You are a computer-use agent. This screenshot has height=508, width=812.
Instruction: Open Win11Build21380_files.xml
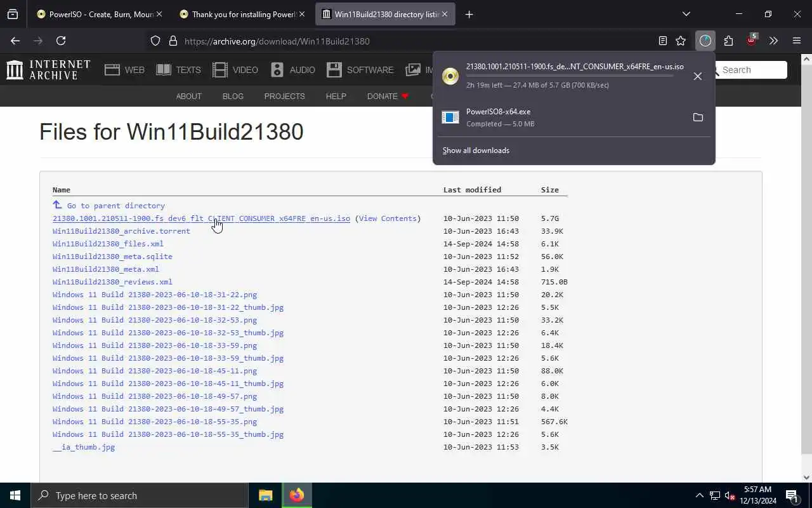click(x=108, y=244)
